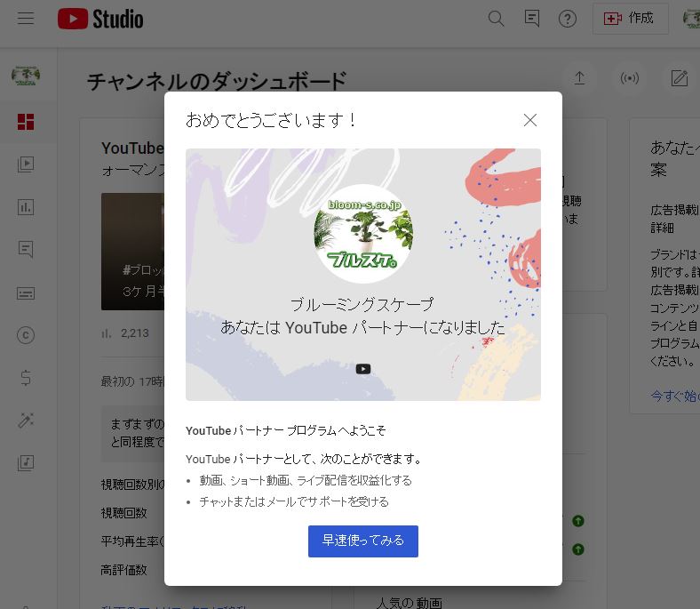Screen dimensions: 700x609
Task: Click the 人気の動画 heading
Action: pyautogui.click(x=410, y=603)
